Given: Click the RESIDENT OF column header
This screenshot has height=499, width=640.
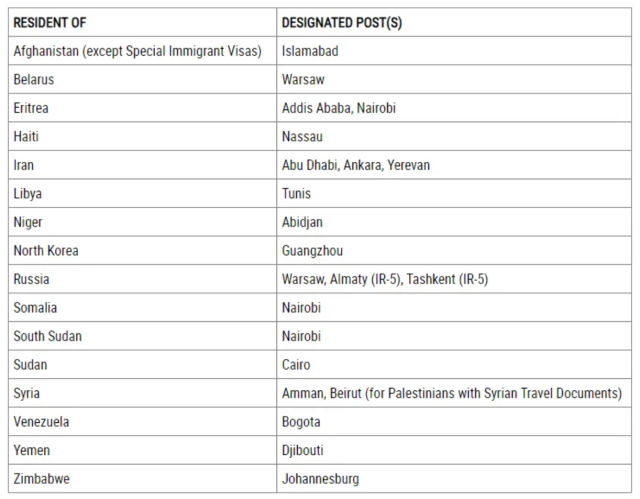Looking at the screenshot, I should [142, 22].
